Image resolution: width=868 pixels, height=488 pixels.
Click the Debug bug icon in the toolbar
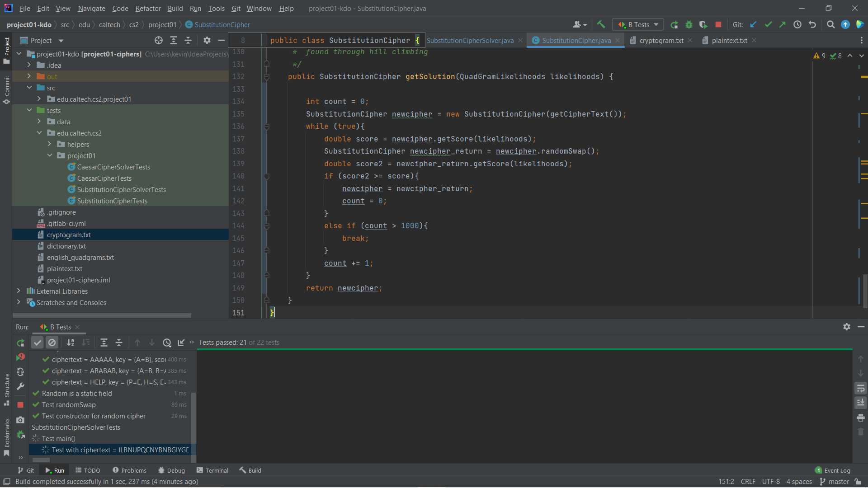point(689,25)
